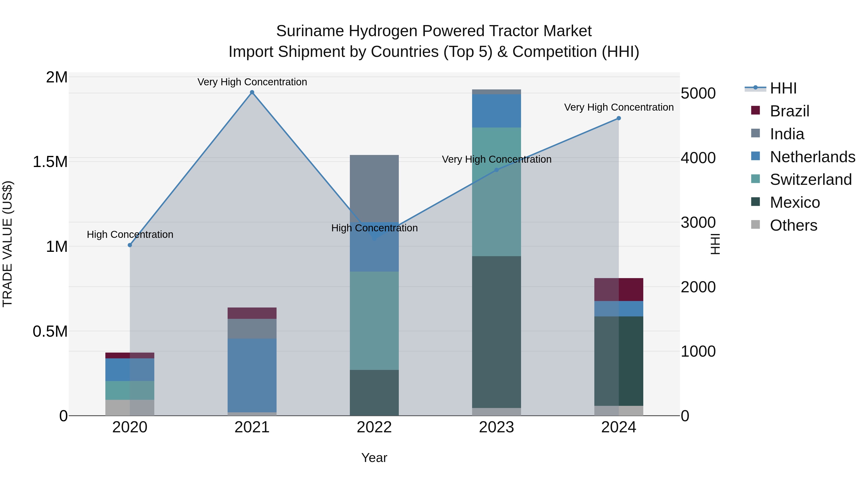Click the '2M' left axis tick
This screenshot has height=488, width=868.
pyautogui.click(x=57, y=77)
